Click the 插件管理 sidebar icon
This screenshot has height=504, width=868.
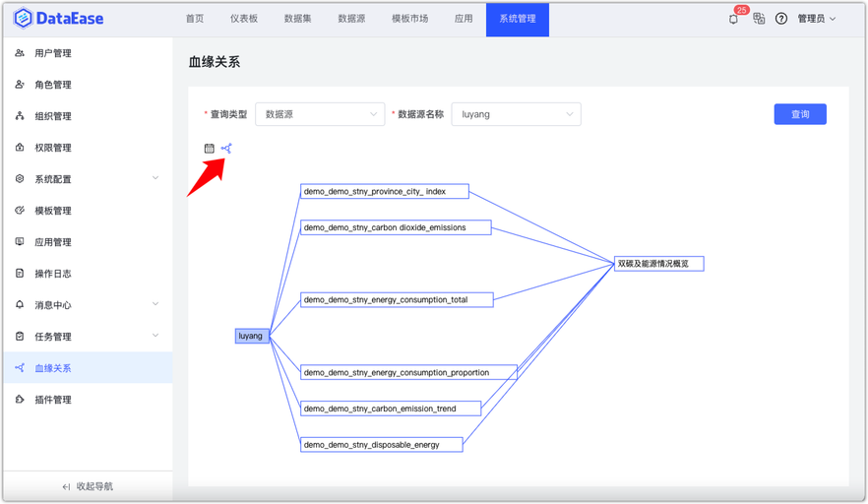[20, 400]
